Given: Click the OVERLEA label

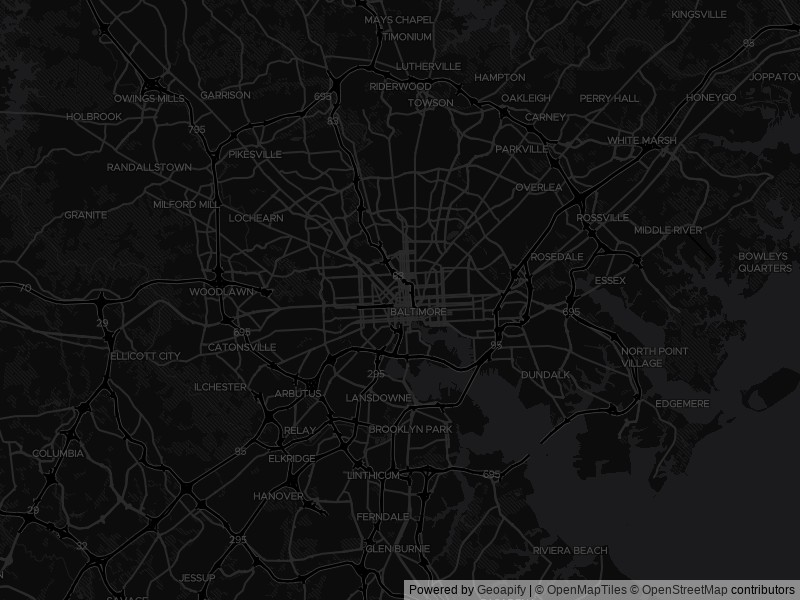Looking at the screenshot, I should point(539,188).
